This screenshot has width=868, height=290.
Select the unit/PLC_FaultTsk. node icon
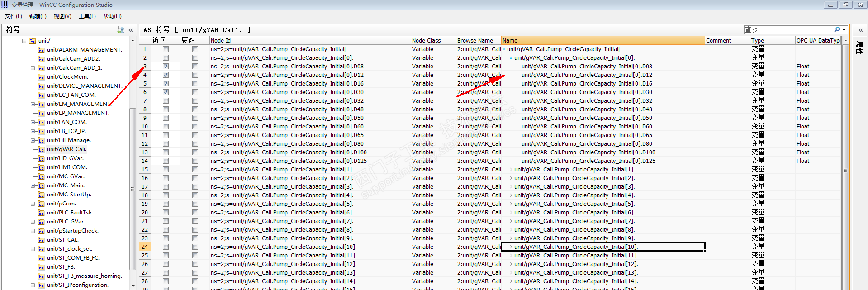click(x=41, y=213)
